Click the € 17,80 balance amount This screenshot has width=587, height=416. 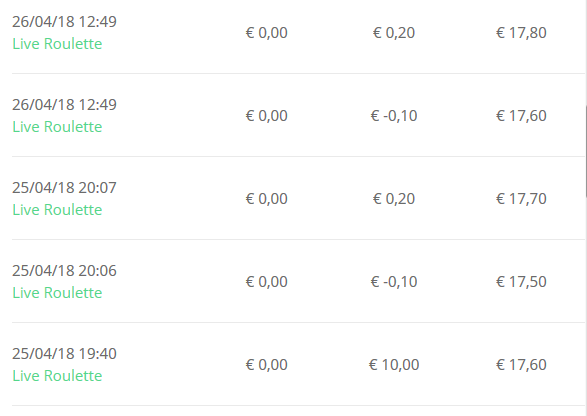tap(521, 33)
